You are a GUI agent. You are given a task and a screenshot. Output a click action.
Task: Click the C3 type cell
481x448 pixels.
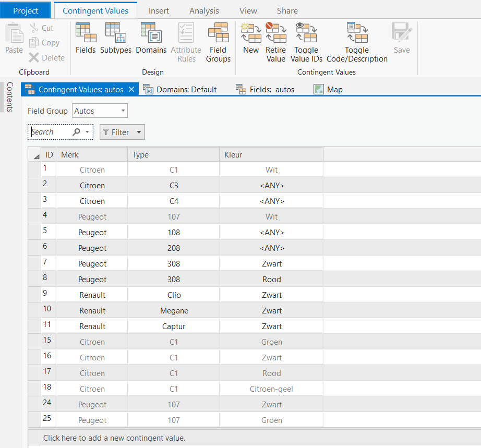point(174,185)
